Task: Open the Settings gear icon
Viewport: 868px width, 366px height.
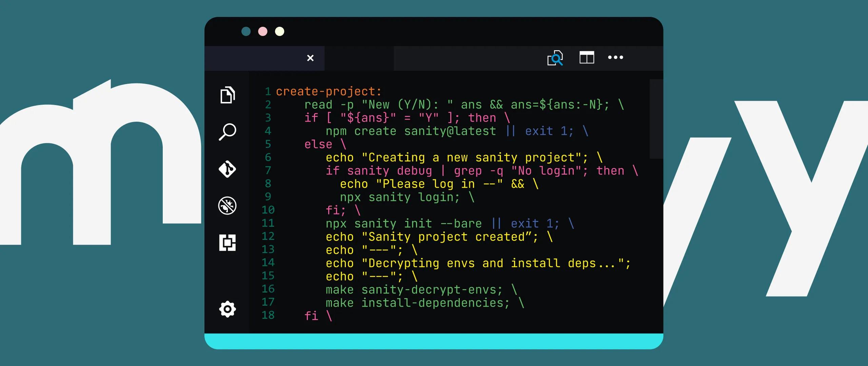Action: (x=228, y=309)
